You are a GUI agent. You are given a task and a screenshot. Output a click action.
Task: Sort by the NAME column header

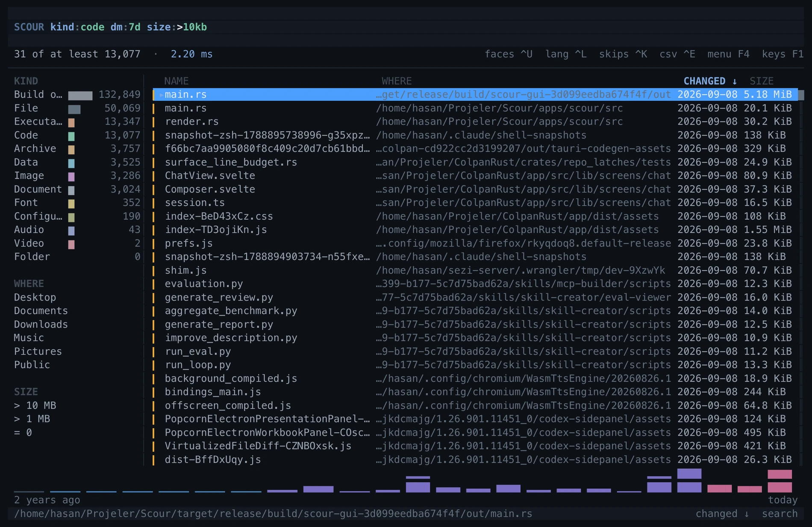[177, 81]
